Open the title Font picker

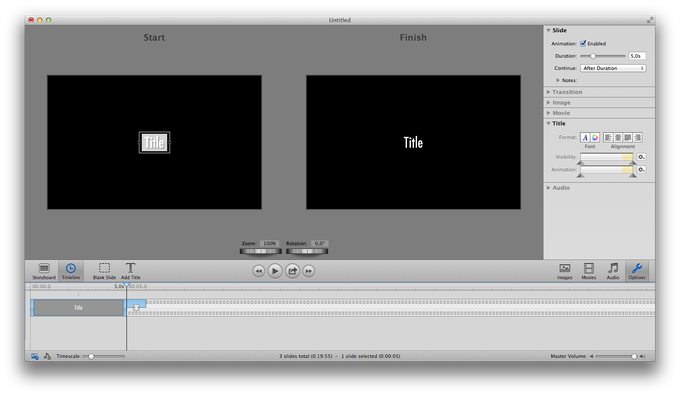(x=585, y=137)
